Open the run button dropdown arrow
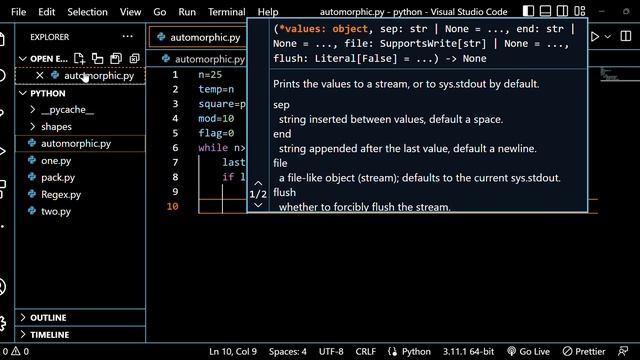Screen dimensions: 640x360 point(608,37)
